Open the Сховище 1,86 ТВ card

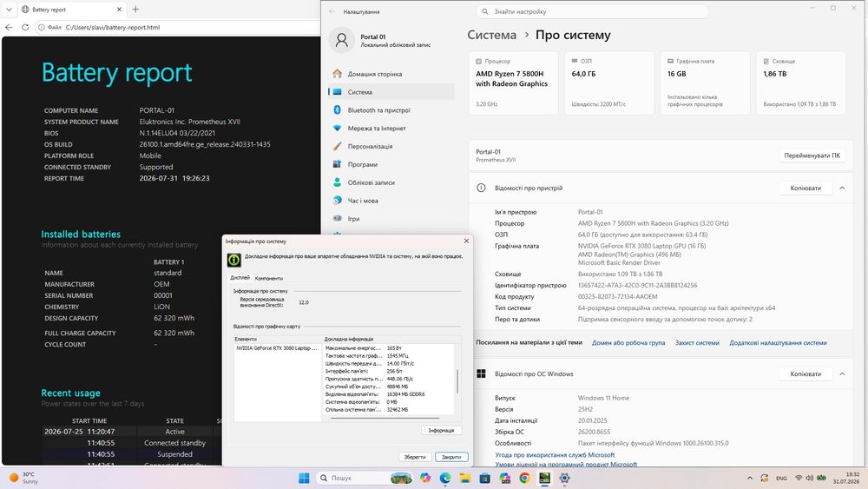point(800,83)
